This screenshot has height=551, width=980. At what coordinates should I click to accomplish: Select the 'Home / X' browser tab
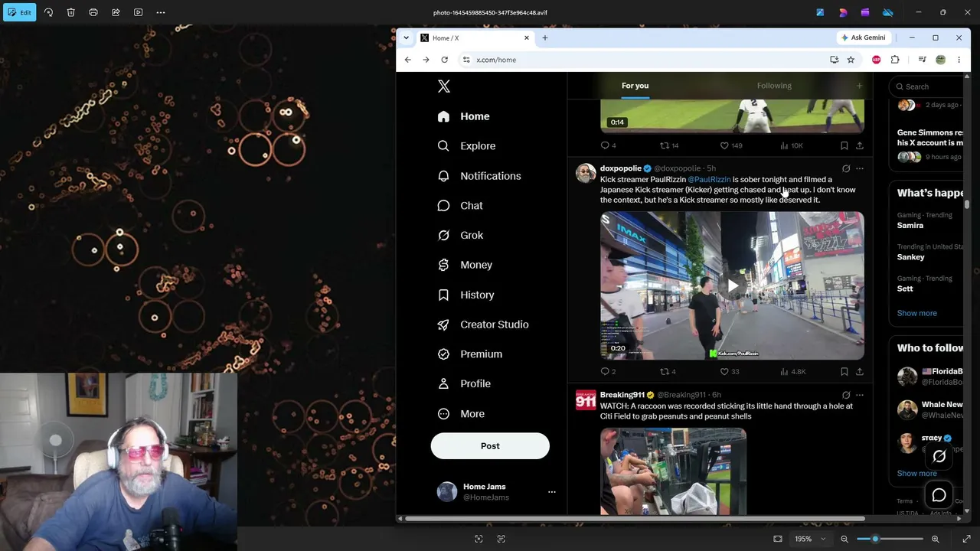pyautogui.click(x=475, y=37)
